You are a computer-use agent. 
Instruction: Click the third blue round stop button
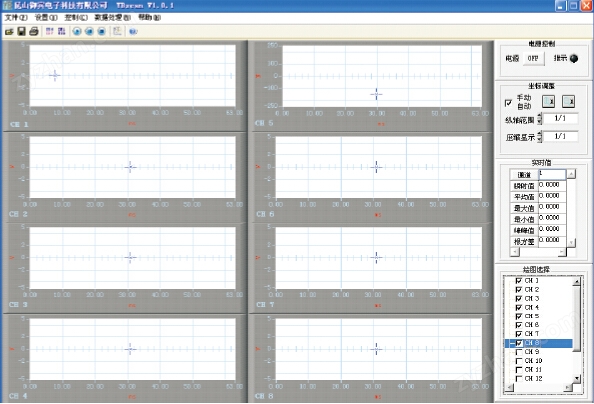pyautogui.click(x=101, y=31)
